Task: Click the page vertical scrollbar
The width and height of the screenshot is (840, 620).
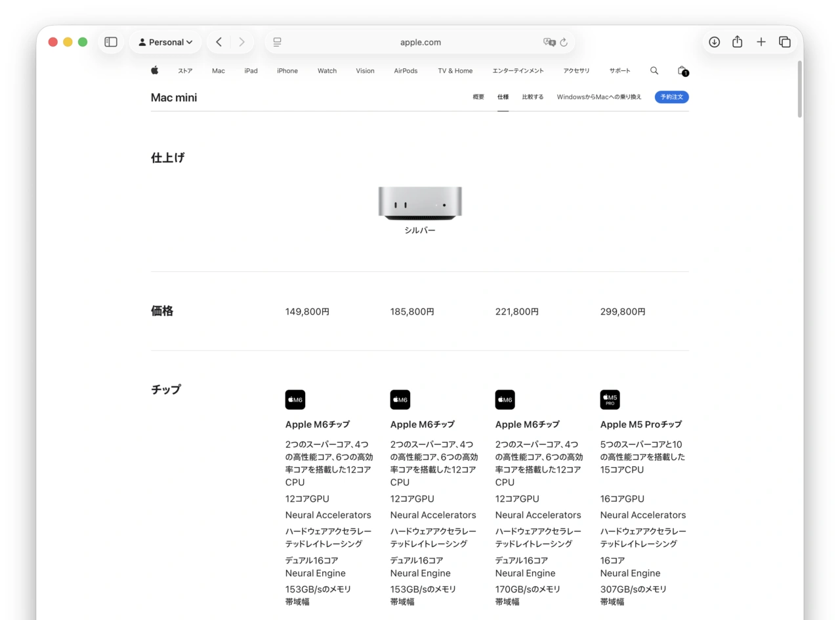Action: coord(799,89)
